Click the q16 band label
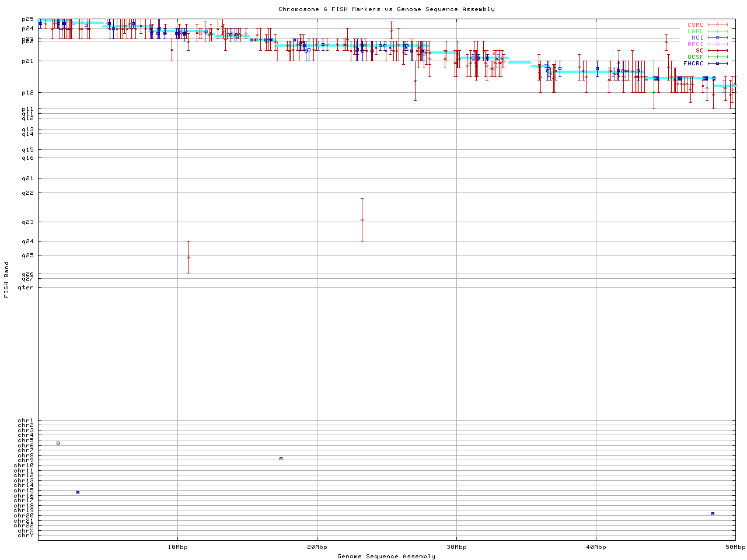Image resolution: width=747 pixels, height=560 pixels. pyautogui.click(x=28, y=158)
